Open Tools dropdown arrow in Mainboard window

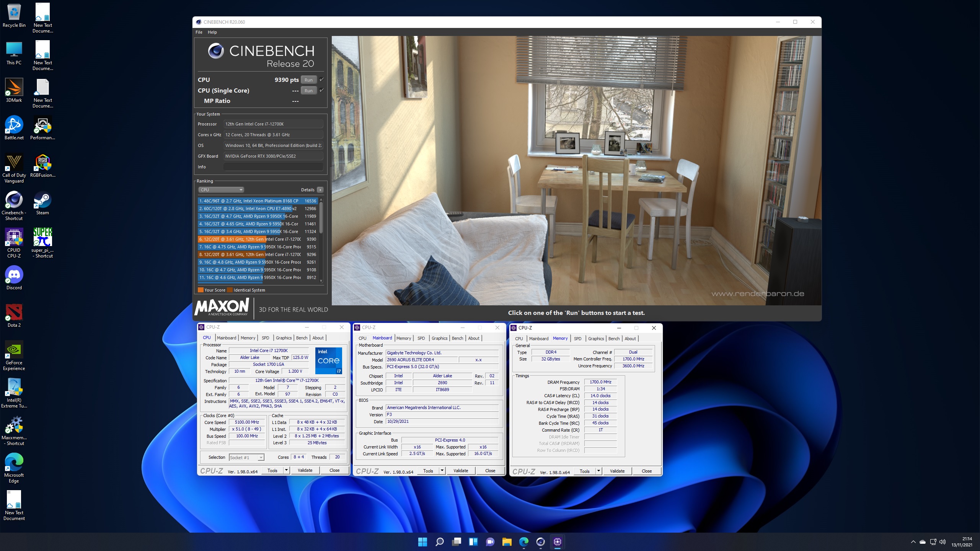tap(442, 471)
